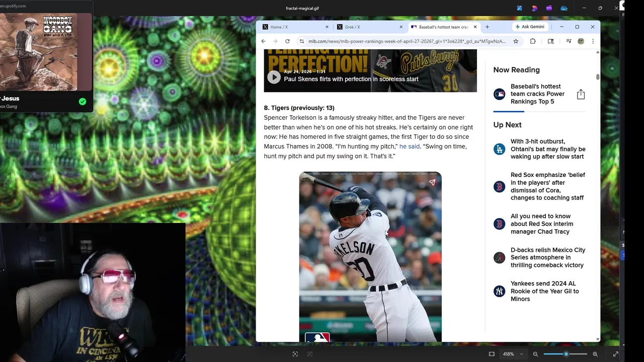Viewport: 644px width, 362px height.
Task: Click the "Now Reading" heading
Action: pos(516,70)
